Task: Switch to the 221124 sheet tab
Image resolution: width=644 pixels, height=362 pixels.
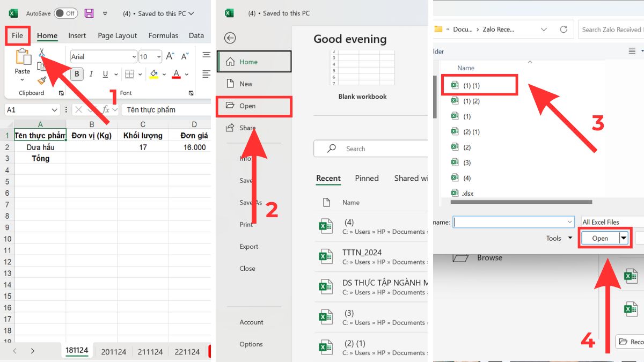Action: (187, 352)
